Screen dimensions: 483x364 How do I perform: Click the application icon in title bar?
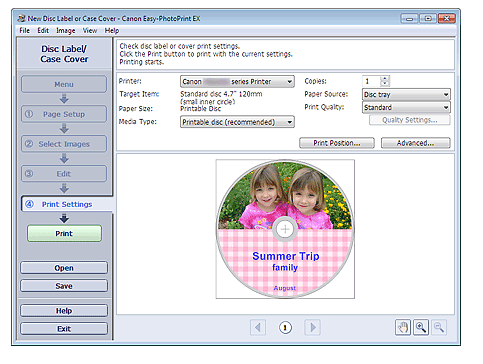tap(22, 18)
